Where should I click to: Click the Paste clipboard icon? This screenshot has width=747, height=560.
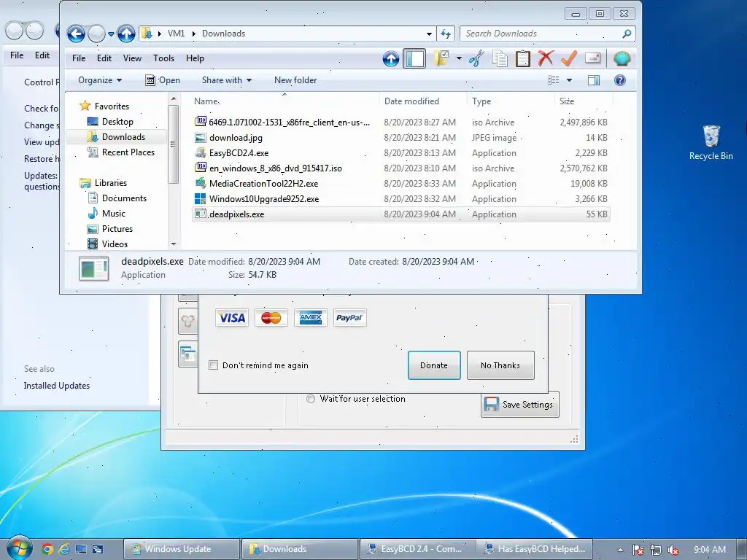(522, 58)
